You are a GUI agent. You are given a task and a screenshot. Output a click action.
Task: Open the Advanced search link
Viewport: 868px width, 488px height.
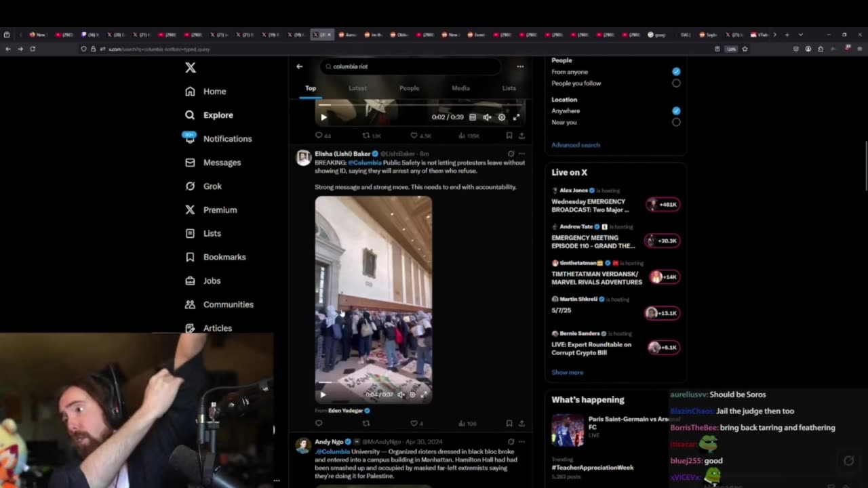576,145
